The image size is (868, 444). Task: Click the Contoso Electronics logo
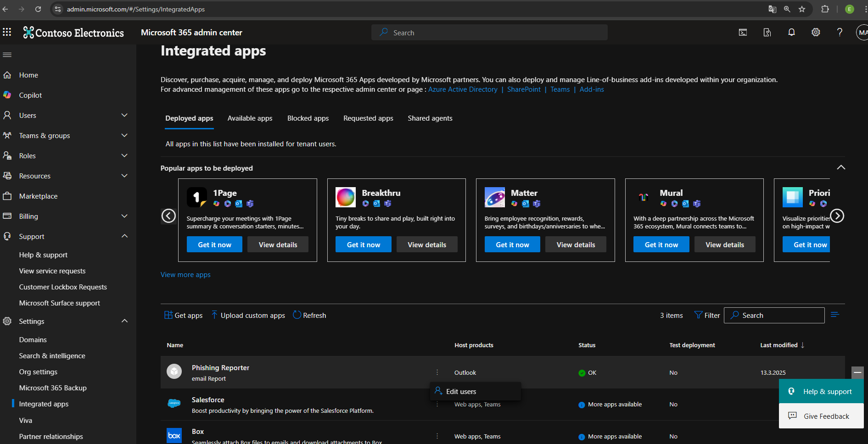(x=73, y=33)
